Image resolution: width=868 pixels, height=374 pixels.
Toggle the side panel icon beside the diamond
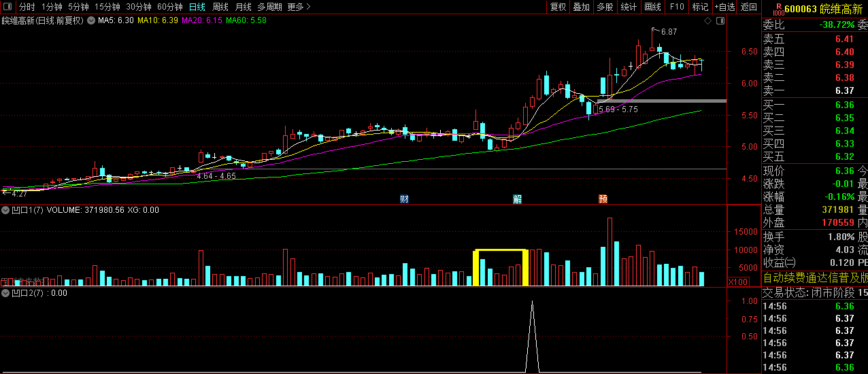720,21
